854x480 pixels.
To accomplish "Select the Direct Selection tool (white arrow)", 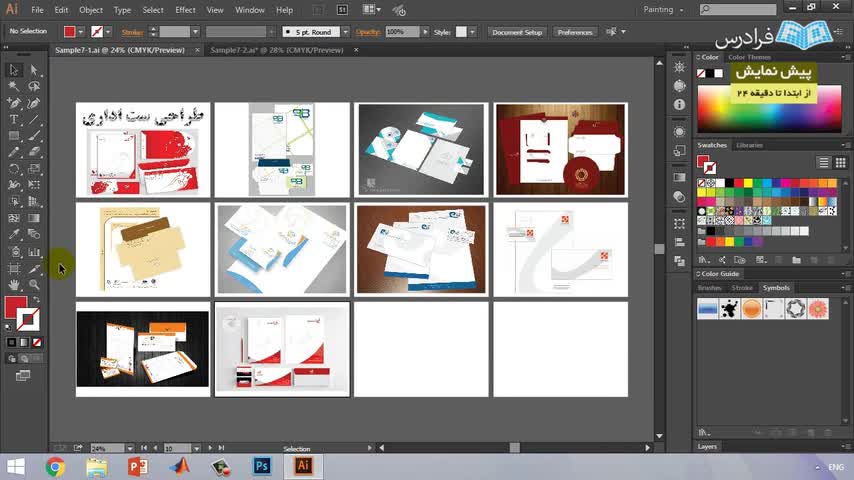I will [34, 70].
